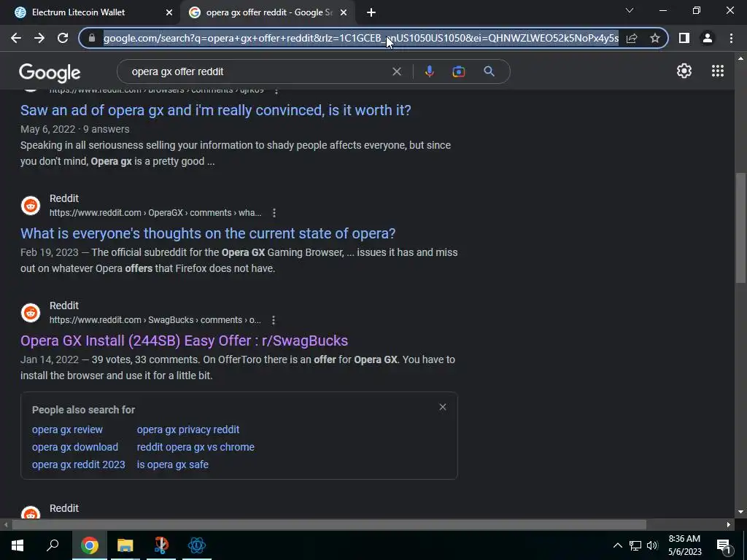Viewport: 747px width, 560px height.
Task: Go to Google home via the logo
Action: pos(50,72)
